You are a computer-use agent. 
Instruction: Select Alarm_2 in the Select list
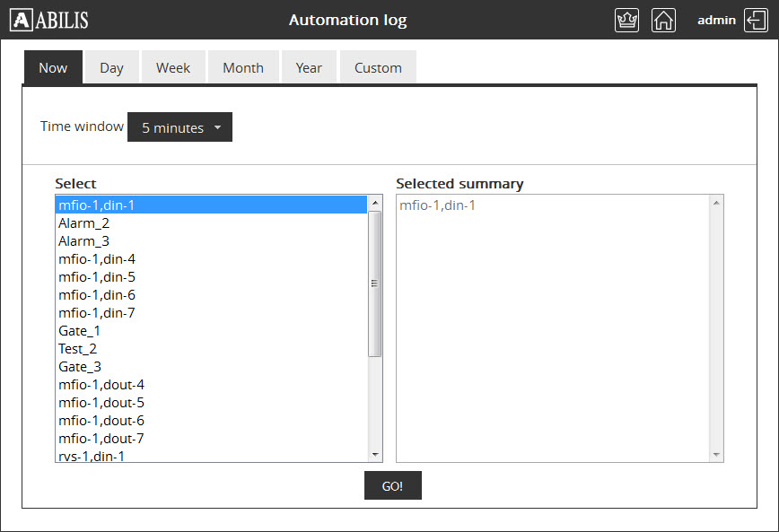pyautogui.click(x=84, y=223)
